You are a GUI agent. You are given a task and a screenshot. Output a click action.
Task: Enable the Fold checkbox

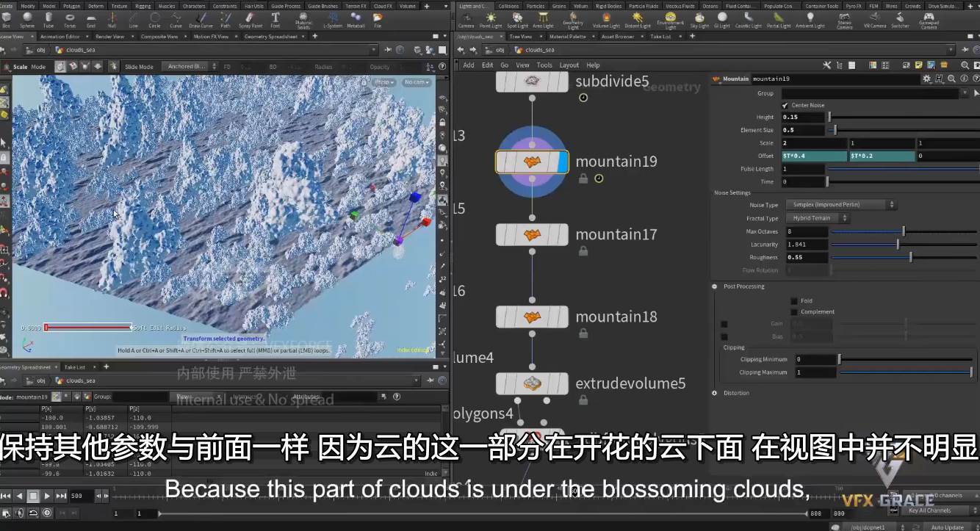tap(793, 300)
